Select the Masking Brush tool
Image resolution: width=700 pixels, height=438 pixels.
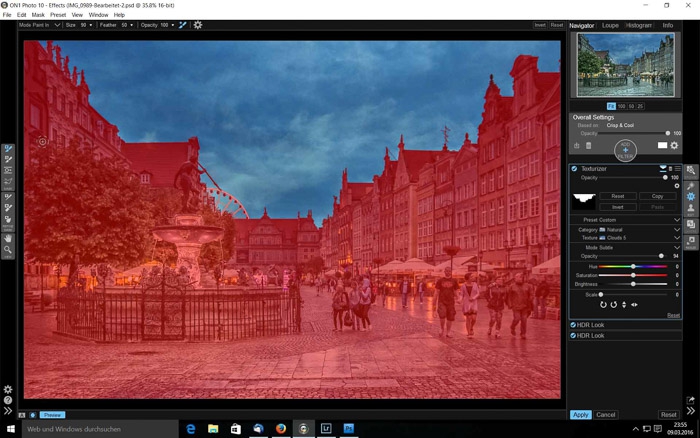click(x=8, y=148)
